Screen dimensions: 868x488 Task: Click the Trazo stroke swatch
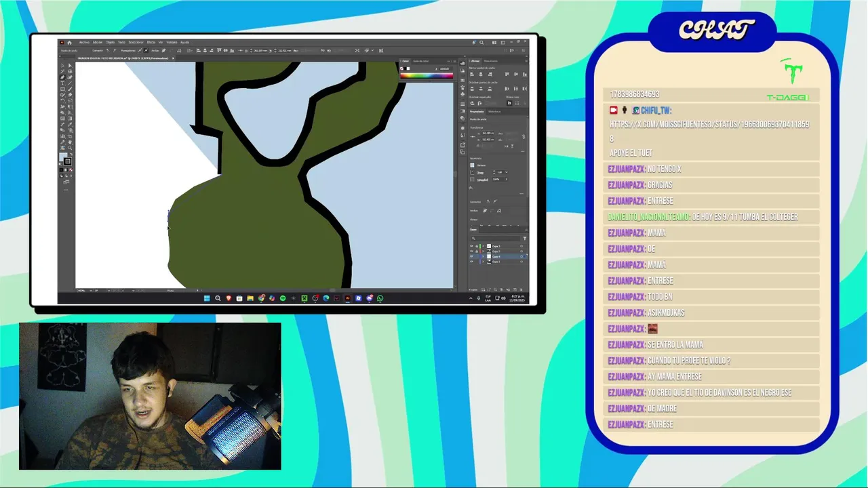472,172
